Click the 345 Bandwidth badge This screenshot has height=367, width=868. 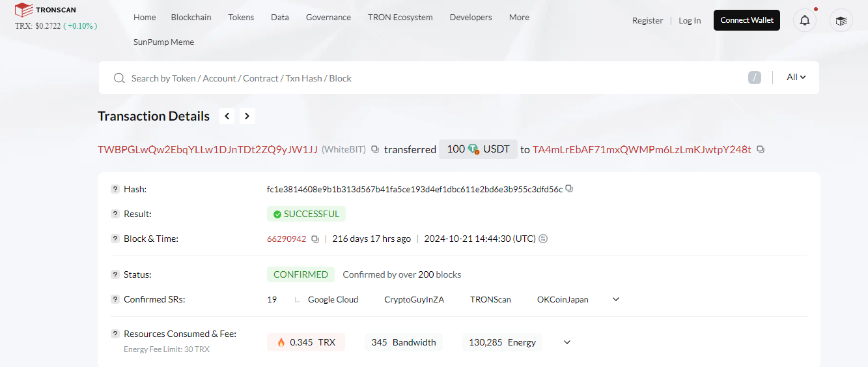404,342
